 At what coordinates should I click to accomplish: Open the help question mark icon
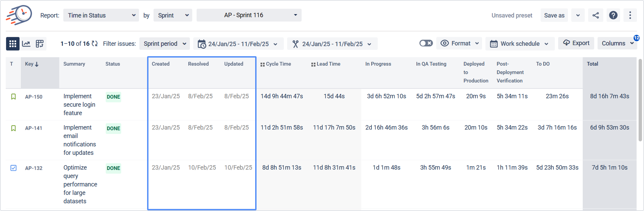(x=613, y=15)
